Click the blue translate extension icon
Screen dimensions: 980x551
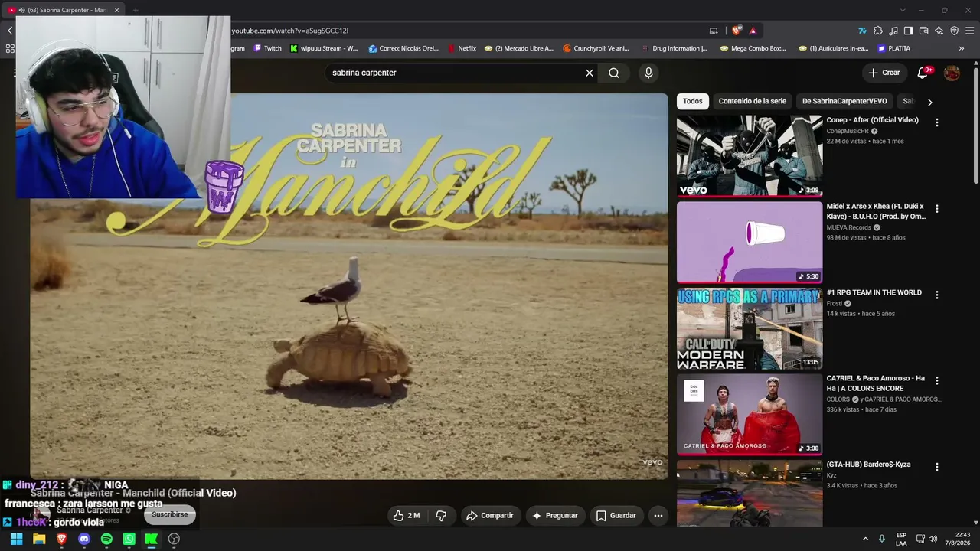[x=862, y=31]
